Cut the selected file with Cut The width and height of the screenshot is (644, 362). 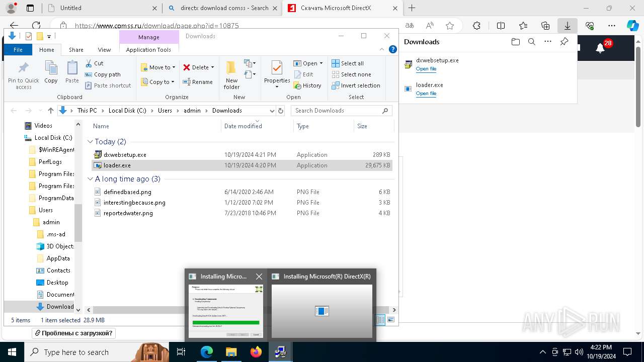pyautogui.click(x=94, y=63)
